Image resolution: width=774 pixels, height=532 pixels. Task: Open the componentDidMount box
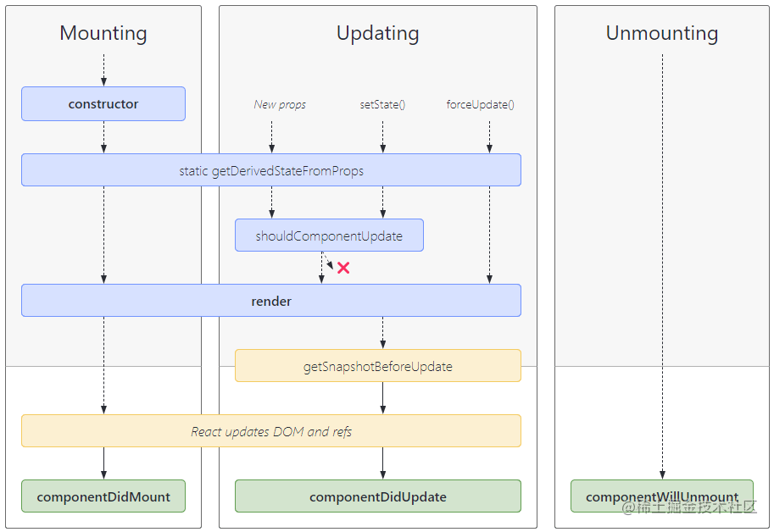(x=103, y=496)
